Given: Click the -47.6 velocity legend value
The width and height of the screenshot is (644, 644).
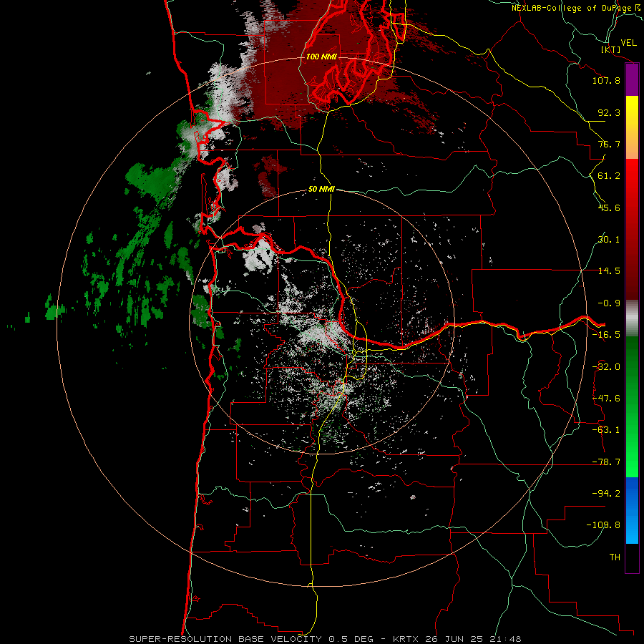Looking at the screenshot, I should click(606, 399).
